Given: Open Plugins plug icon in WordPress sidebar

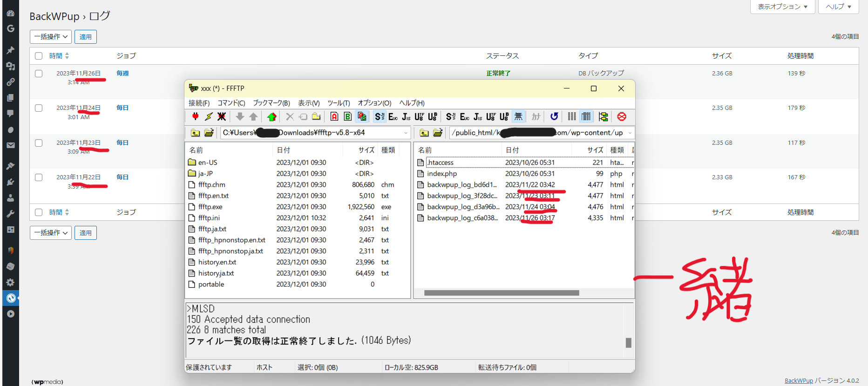Looking at the screenshot, I should click(10, 182).
